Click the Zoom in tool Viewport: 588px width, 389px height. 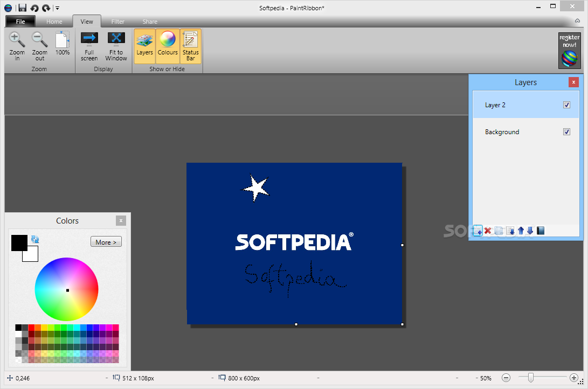click(x=17, y=46)
